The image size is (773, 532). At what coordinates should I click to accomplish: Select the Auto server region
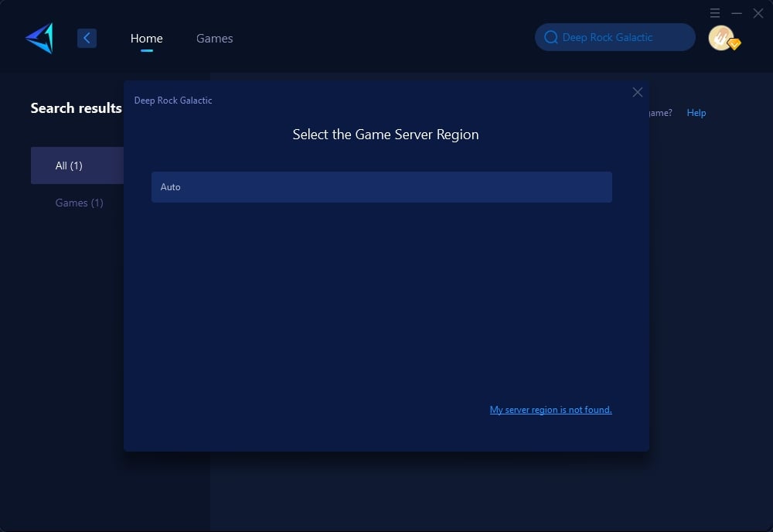[382, 187]
